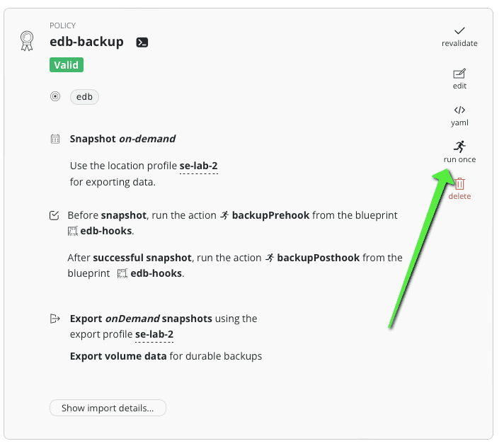This screenshot has height=446, width=504.
Task: Click the backupPosthook action name
Action: (318, 258)
